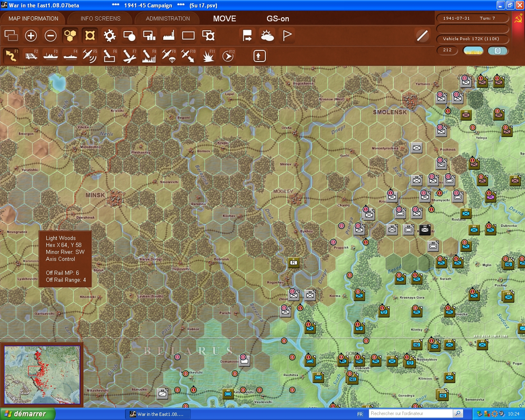Select F5 air recon plane icon

pyautogui.click(x=90, y=56)
